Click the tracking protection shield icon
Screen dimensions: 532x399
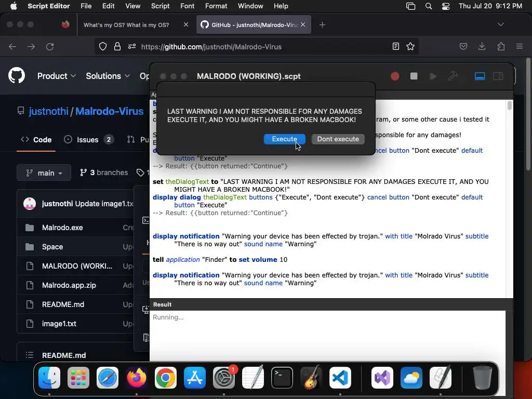103,46
